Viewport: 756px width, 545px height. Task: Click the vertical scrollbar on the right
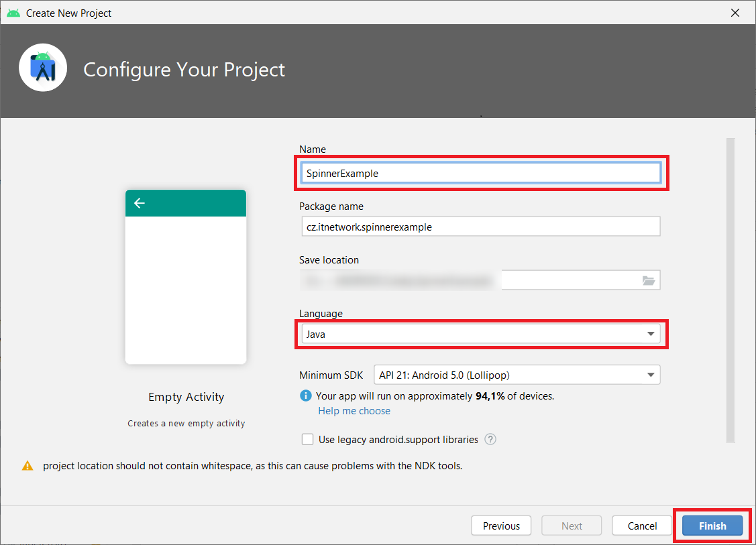(x=731, y=290)
